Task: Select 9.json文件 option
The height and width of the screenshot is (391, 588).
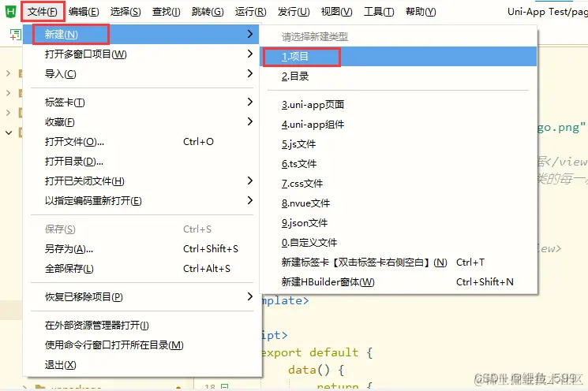Action: pyautogui.click(x=399, y=223)
